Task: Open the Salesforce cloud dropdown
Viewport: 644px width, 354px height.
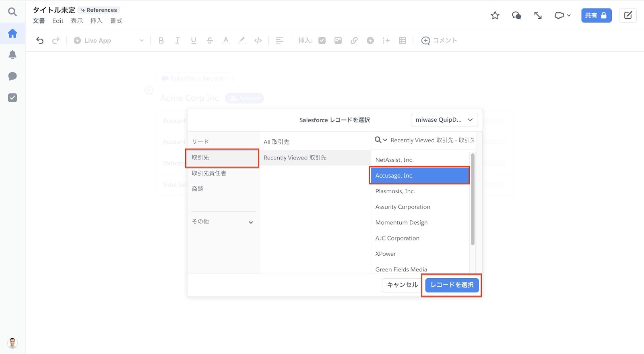Action: (x=562, y=15)
